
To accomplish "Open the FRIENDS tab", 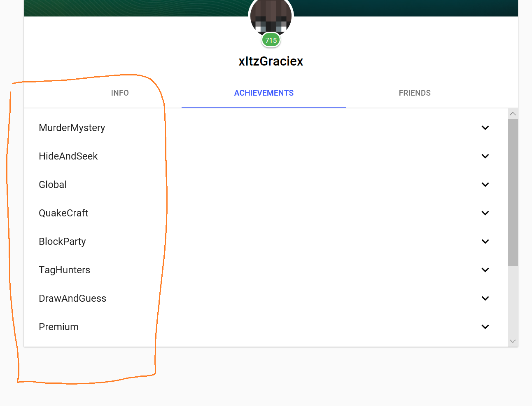I will click(415, 93).
